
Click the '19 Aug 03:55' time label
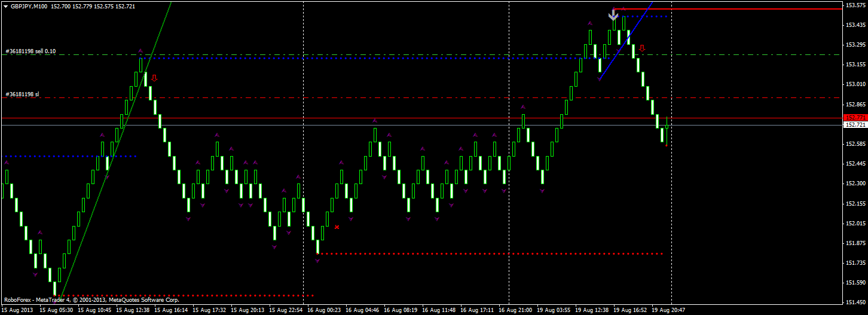click(x=554, y=310)
